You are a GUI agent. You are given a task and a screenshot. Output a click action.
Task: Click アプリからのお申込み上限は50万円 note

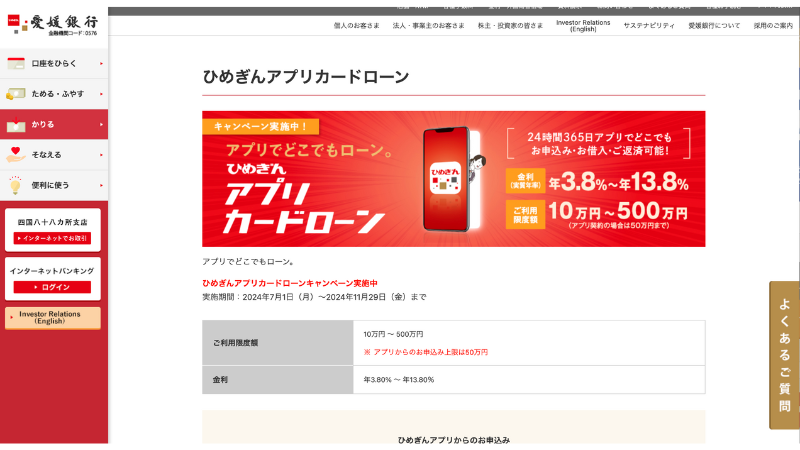tap(426, 352)
